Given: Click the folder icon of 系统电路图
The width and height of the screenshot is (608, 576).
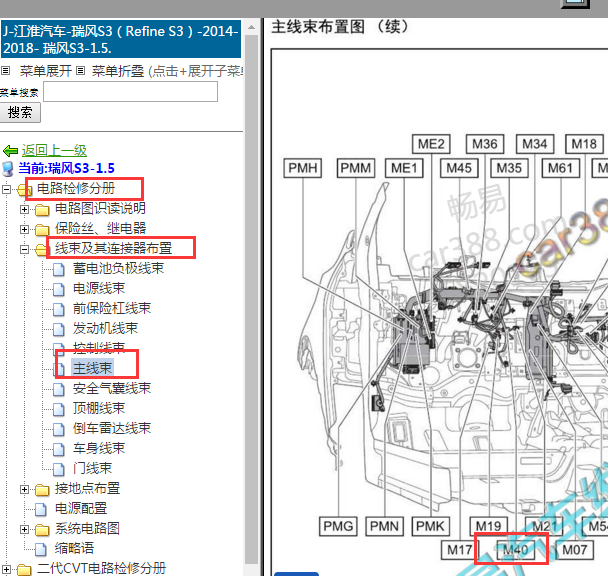Looking at the screenshot, I should (42, 530).
